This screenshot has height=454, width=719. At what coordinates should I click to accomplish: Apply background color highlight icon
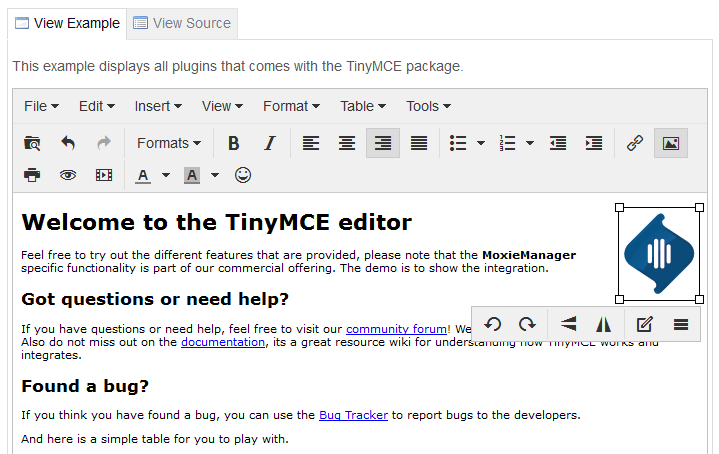coord(192,175)
